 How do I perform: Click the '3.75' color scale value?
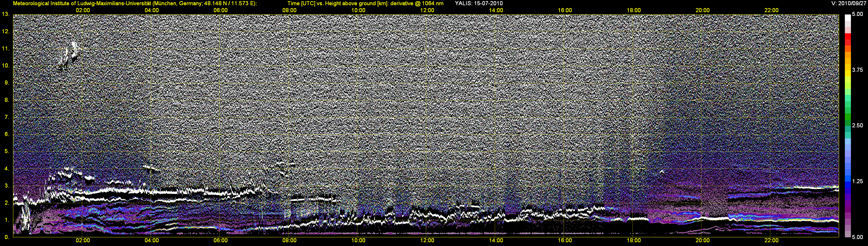click(858, 70)
